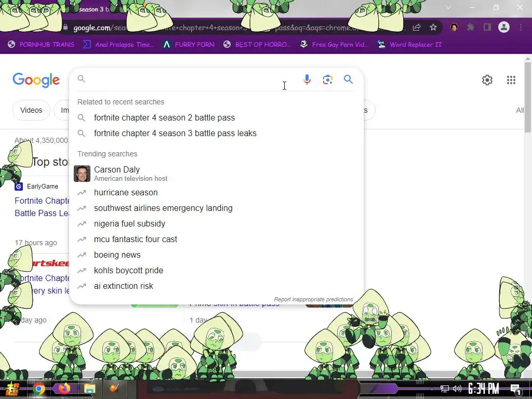Open Google quick settings gear
Viewport: 532px width, 399px height.
[487, 80]
